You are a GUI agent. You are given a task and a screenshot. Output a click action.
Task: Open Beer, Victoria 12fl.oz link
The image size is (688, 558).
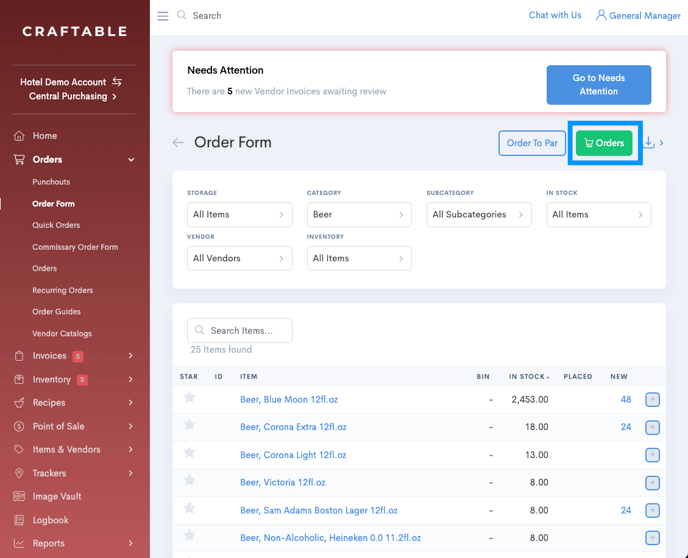coord(283,483)
